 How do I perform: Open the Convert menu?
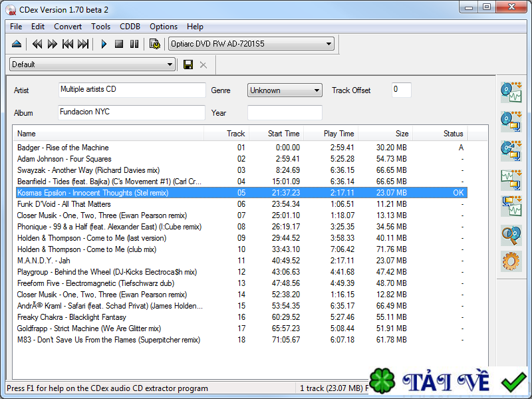[x=68, y=27]
